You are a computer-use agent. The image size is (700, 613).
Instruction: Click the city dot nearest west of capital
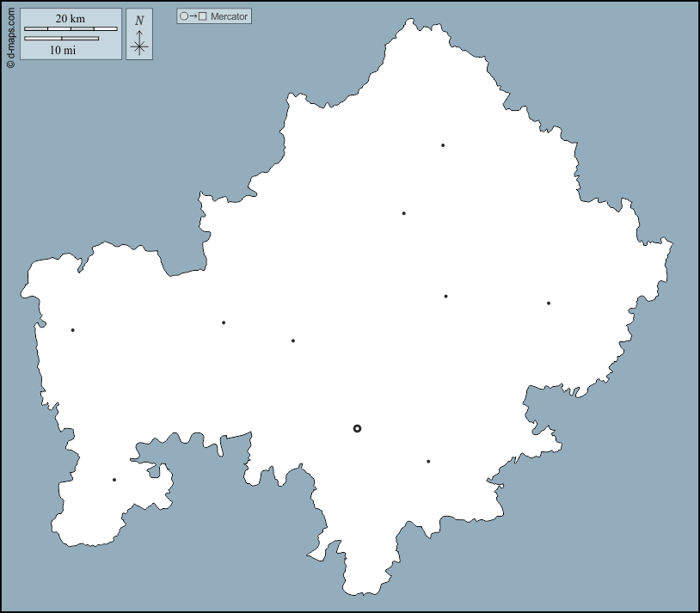[293, 340]
